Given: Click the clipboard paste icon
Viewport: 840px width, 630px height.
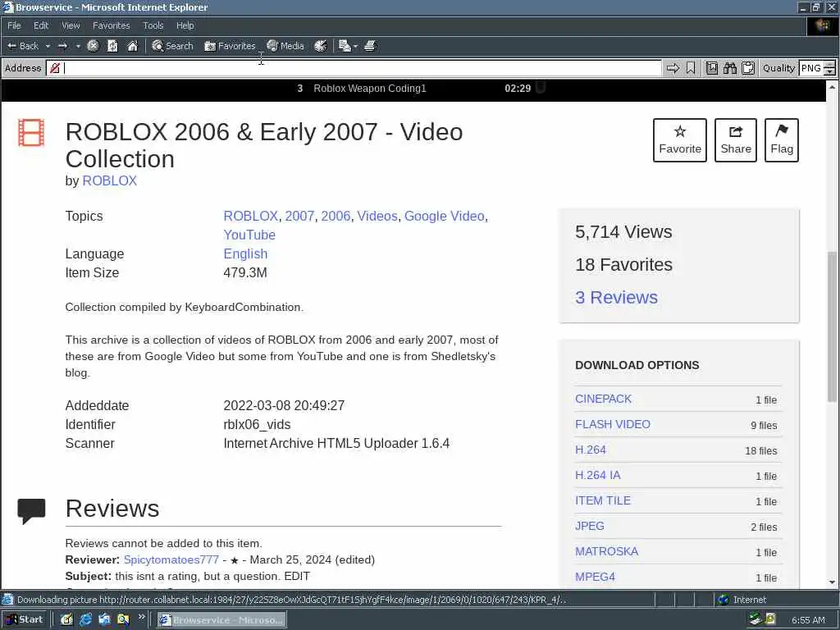Looking at the screenshot, I should point(748,68).
